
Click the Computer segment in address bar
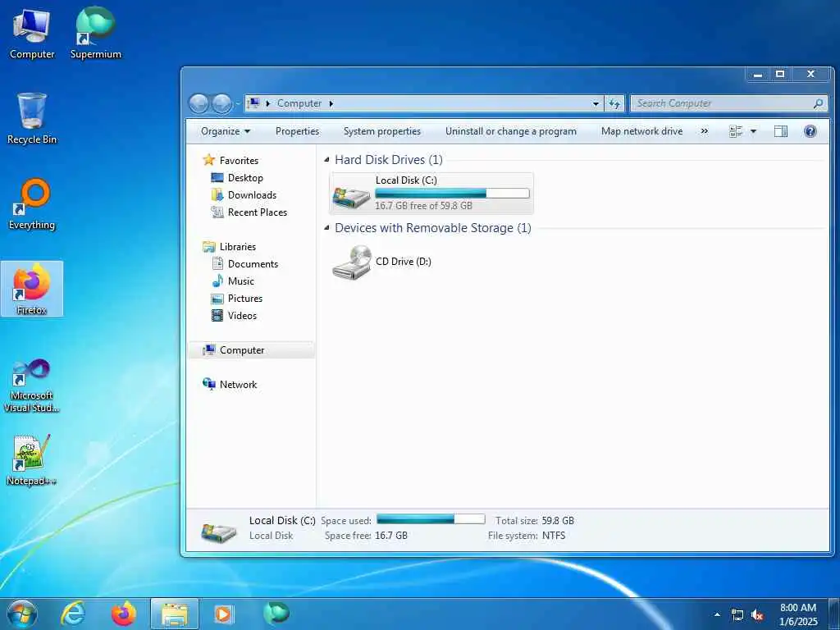pyautogui.click(x=299, y=103)
